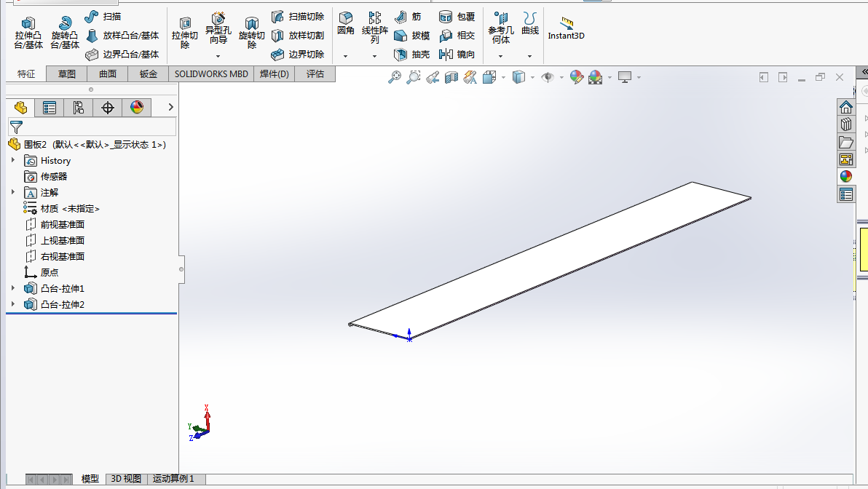Toggle Section View icon
This screenshot has width=868, height=489.
[x=451, y=77]
